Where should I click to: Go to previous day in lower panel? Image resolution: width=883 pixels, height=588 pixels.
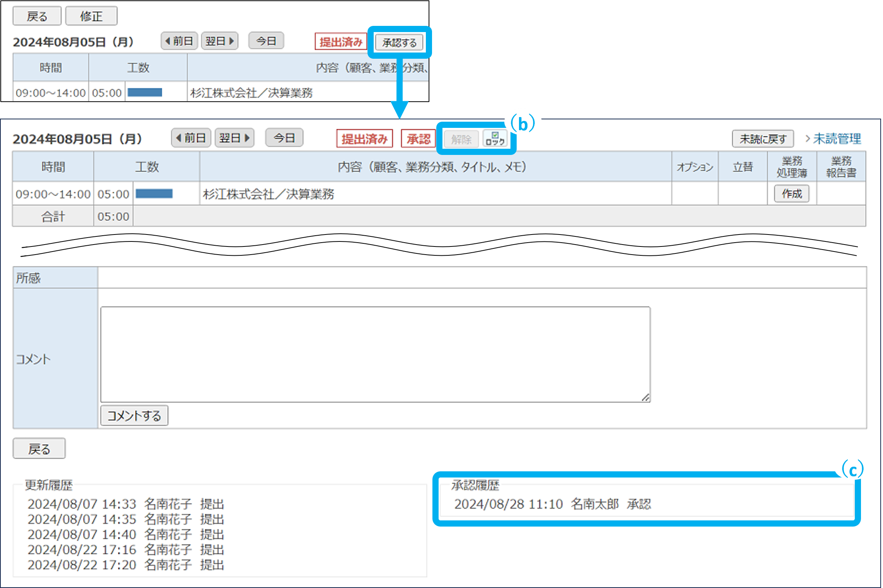tap(191, 138)
